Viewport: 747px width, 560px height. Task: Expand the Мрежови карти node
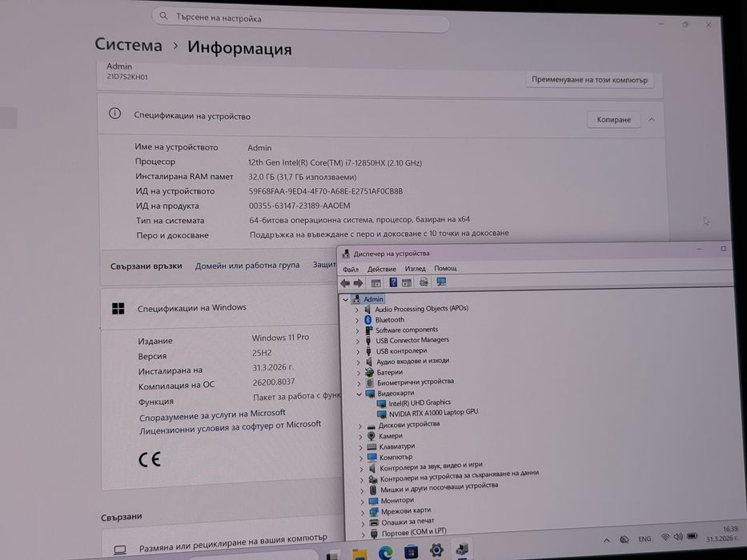(363, 512)
